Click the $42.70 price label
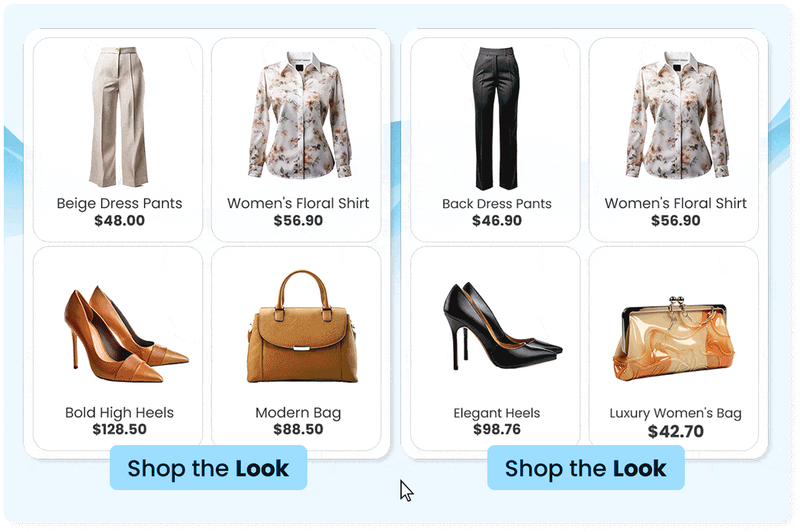This screenshot has height=532, width=800. click(x=676, y=431)
